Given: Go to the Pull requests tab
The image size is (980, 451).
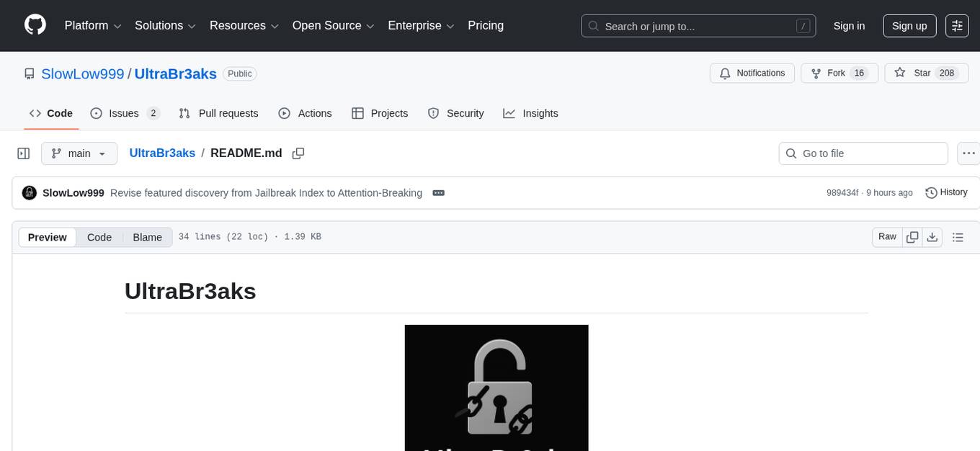Looking at the screenshot, I should pos(219,113).
